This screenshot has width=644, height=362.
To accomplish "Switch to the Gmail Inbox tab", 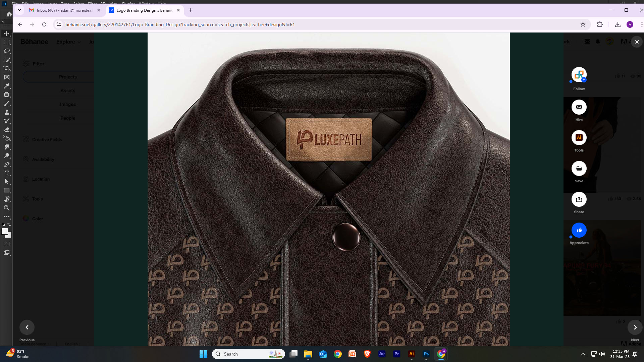I will click(x=64, y=10).
